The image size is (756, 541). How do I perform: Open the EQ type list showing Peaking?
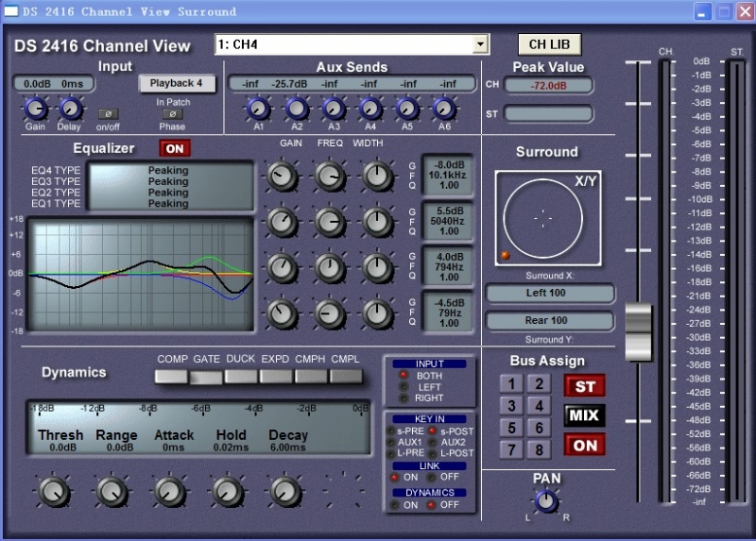click(x=172, y=186)
